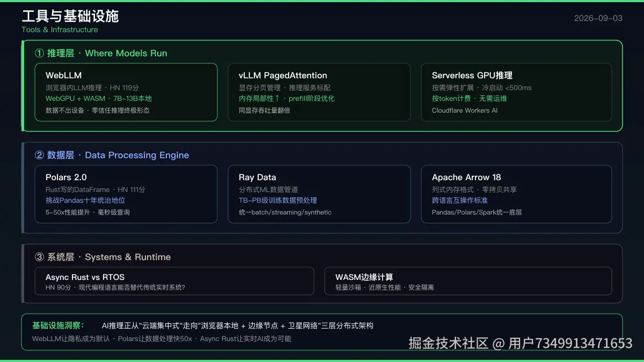Click the Pandas/Polars/Spark统一底层 text
The image size is (644, 362).
(477, 212)
